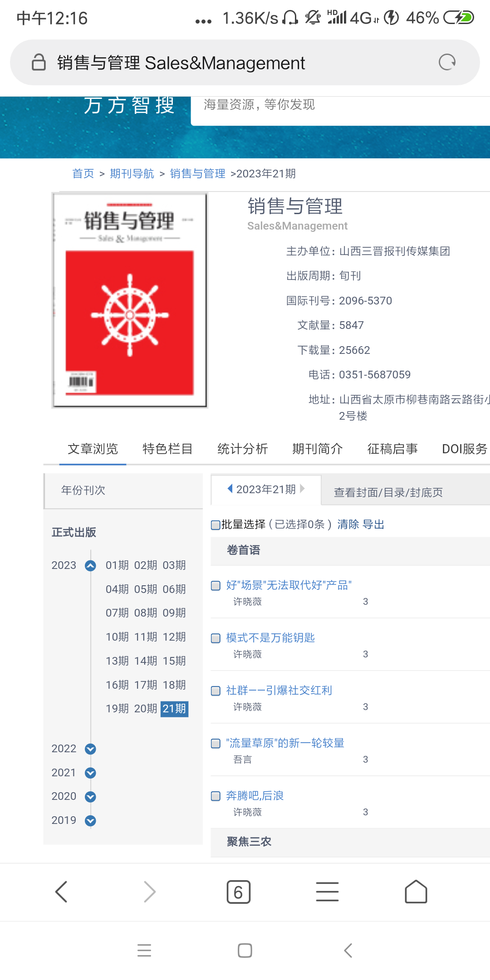Switch to the 文章浏览 tab
The height and width of the screenshot is (980, 490).
pyautogui.click(x=93, y=449)
